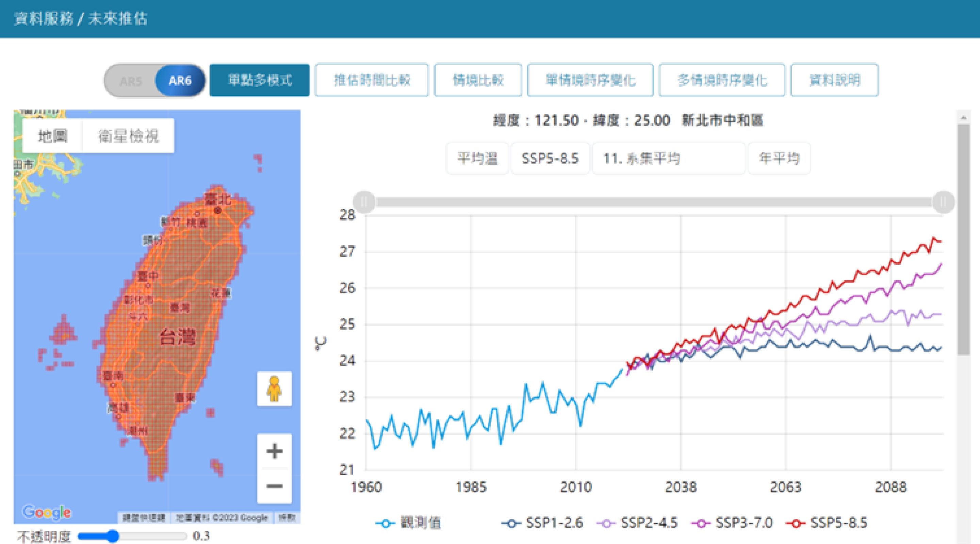Select the AR6 toggle option

pyautogui.click(x=180, y=81)
